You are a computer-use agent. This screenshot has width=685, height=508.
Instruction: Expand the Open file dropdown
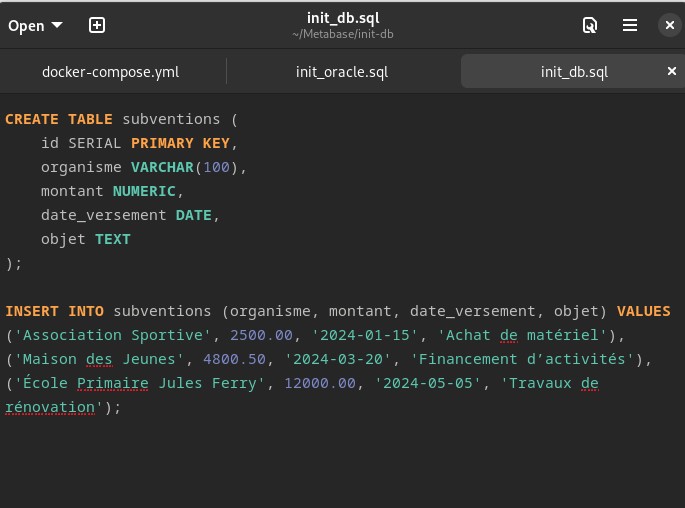tap(35, 25)
